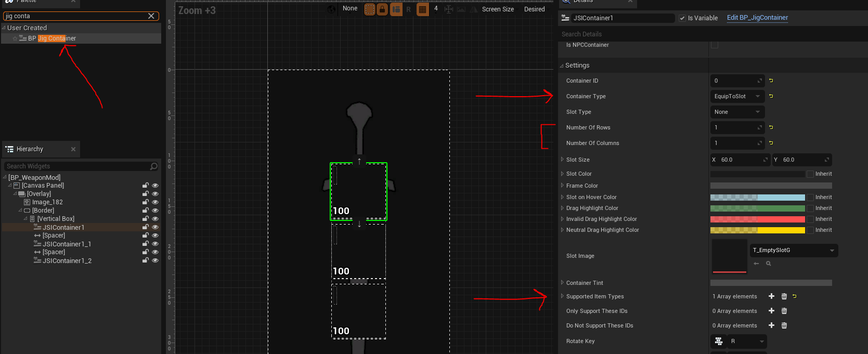Click Slot Color swatch

click(757, 174)
